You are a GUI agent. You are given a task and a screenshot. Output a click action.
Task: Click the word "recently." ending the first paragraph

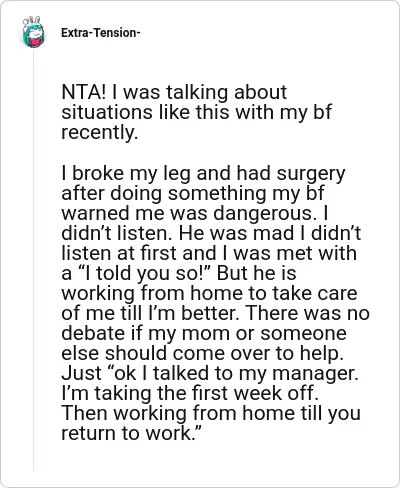(x=99, y=133)
